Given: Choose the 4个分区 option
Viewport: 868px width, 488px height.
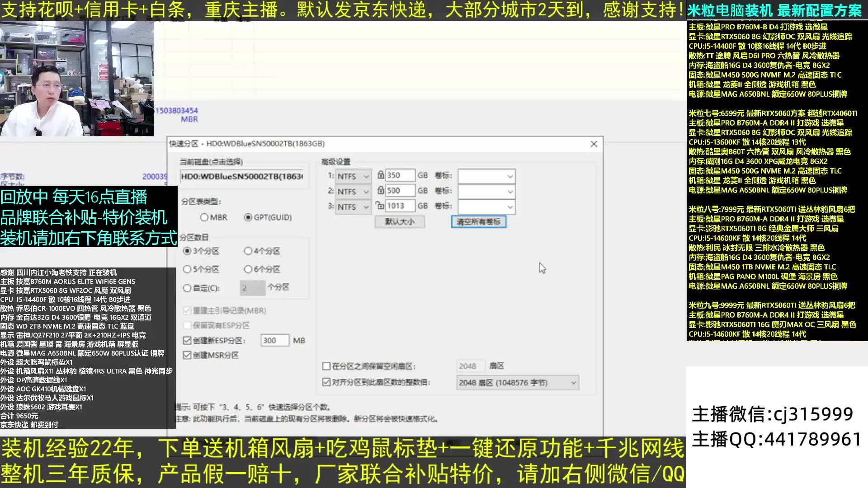Looking at the screenshot, I should coord(248,251).
